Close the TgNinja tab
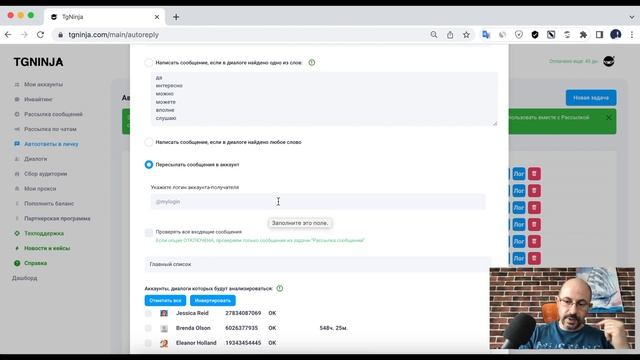 [x=157, y=17]
